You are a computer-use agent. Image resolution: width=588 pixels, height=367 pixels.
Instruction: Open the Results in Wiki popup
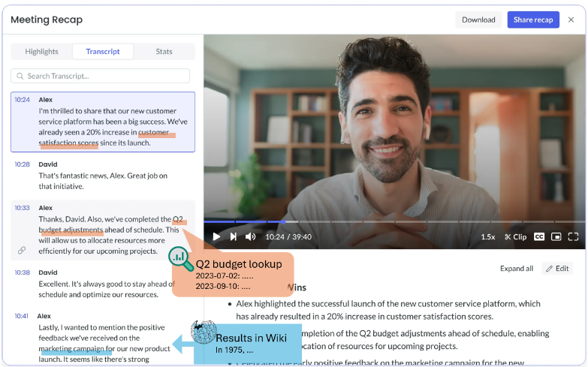[248, 344]
